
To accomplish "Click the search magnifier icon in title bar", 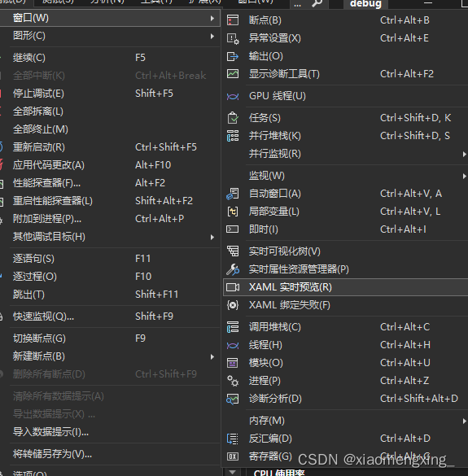I will pos(317,3).
